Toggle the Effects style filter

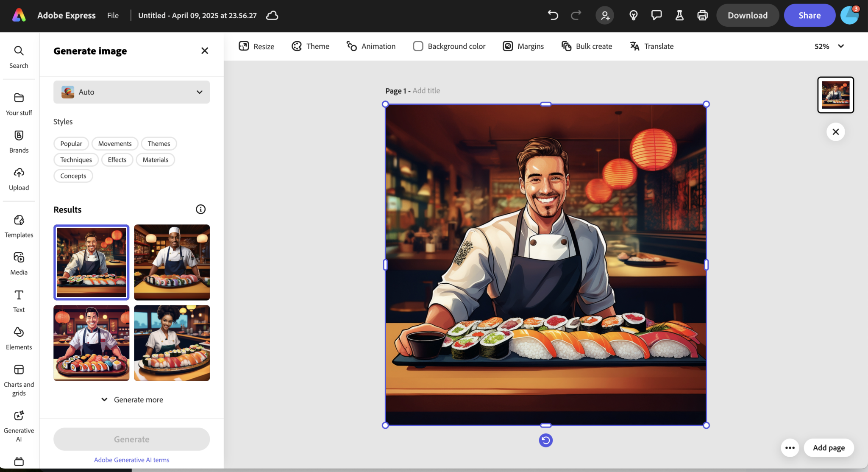tap(117, 159)
